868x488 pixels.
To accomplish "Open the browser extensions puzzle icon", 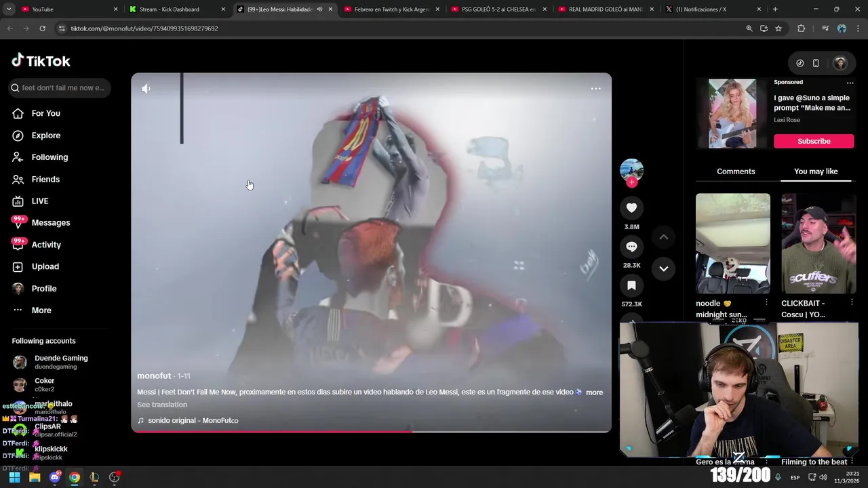I will click(802, 28).
